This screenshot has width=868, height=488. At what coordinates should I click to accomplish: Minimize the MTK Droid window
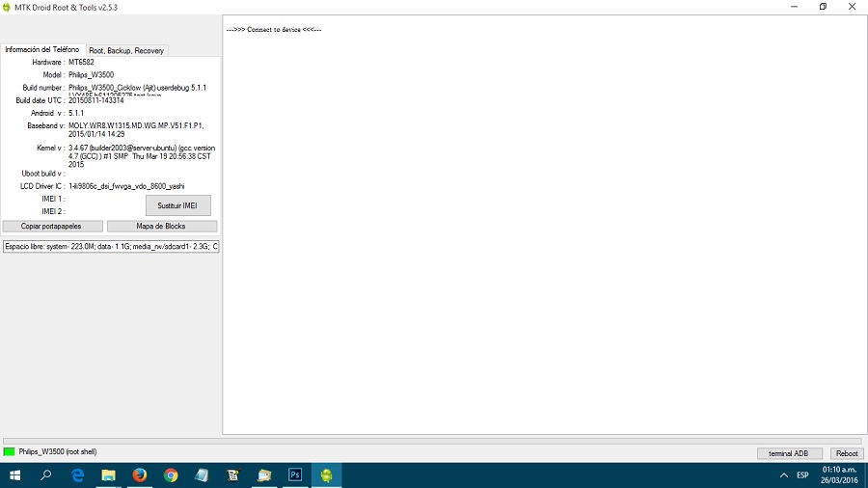(794, 7)
